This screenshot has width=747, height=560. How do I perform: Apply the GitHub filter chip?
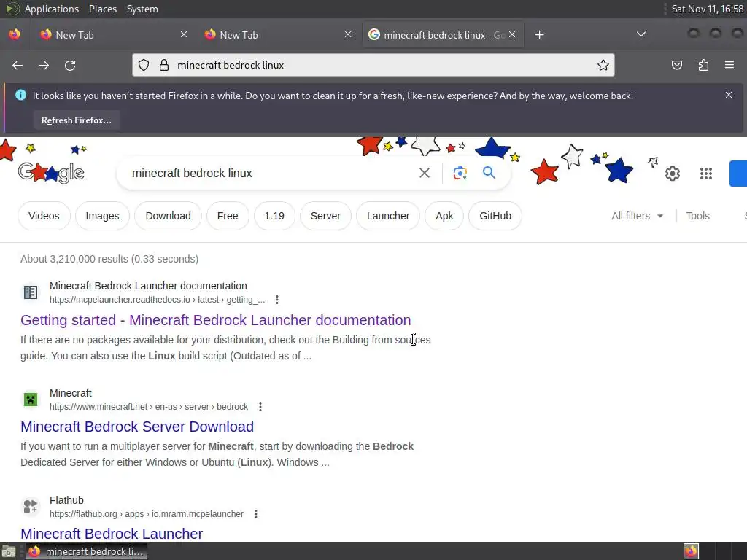tap(495, 216)
